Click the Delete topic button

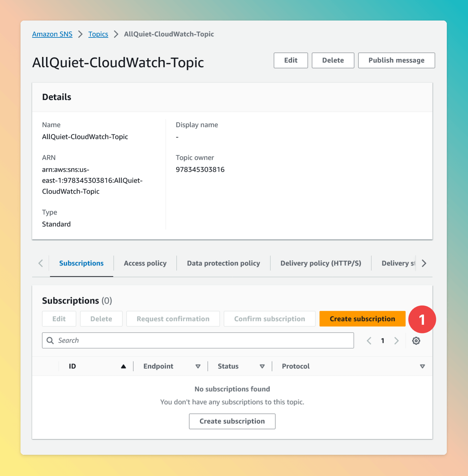click(333, 60)
